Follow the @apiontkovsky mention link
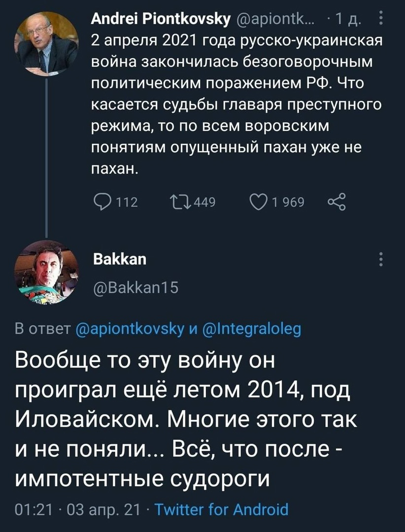This screenshot has width=405, height=532. click(132, 330)
